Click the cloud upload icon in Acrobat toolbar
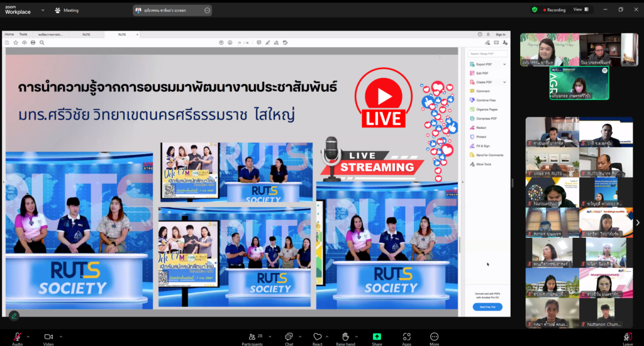 (25, 43)
